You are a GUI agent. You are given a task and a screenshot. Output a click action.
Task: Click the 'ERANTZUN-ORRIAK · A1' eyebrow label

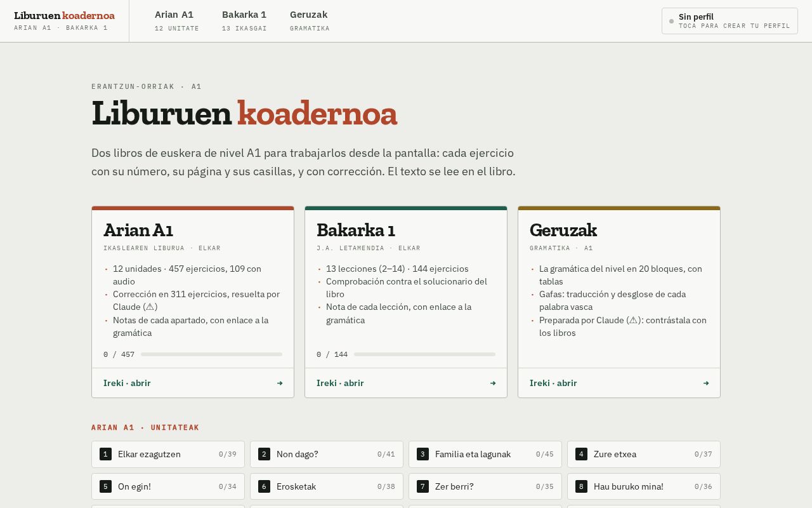click(x=147, y=86)
